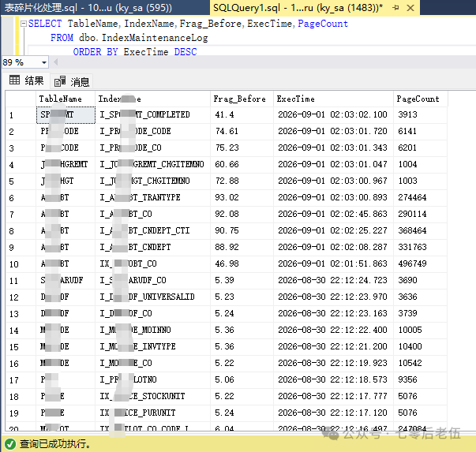Viewport: 476px width, 452px height.
Task: Click the TableName column header
Action: pos(66,99)
